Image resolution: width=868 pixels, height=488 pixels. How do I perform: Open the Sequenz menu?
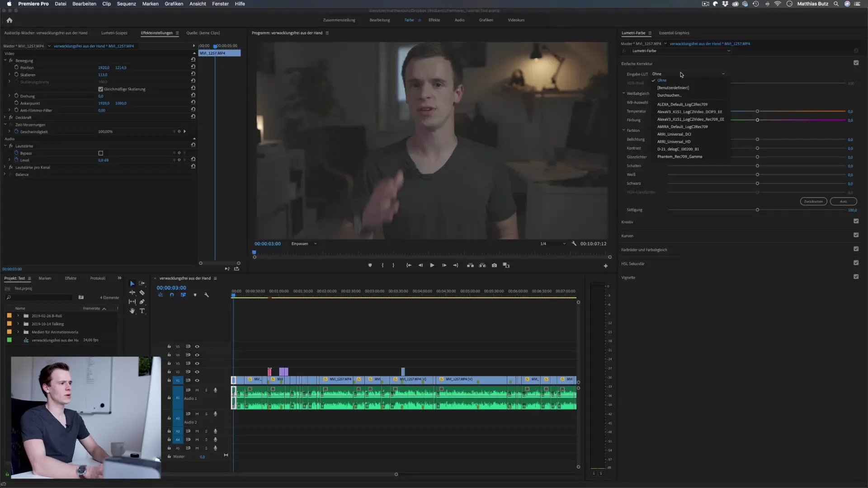pos(126,4)
